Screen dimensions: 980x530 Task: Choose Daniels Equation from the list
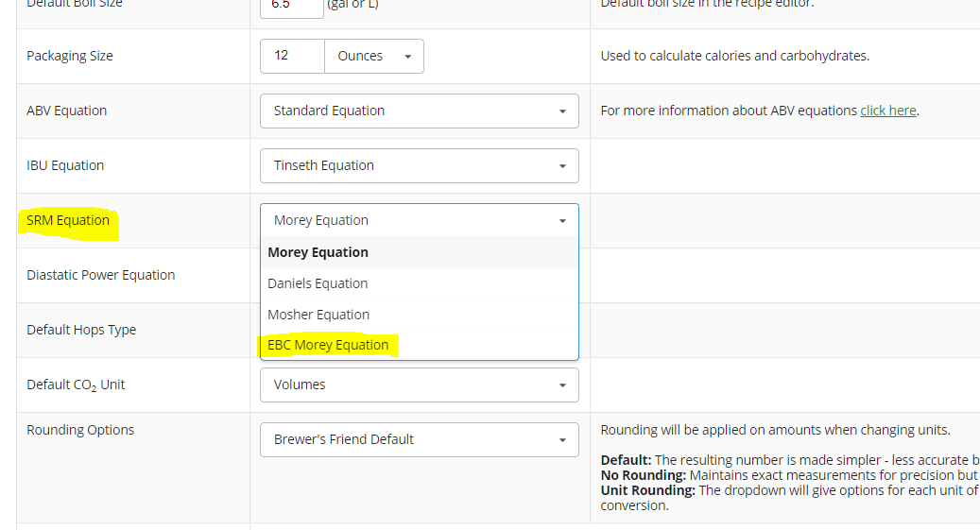(318, 283)
